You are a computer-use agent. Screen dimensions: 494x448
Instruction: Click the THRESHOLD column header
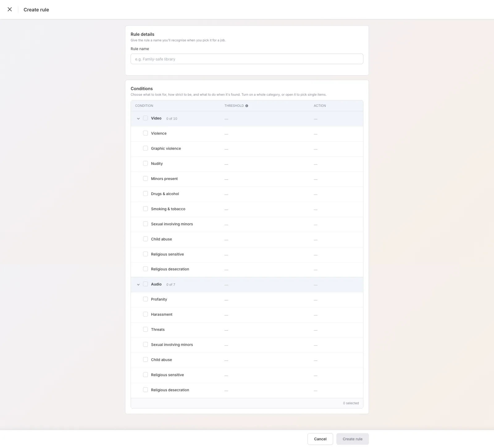pos(234,106)
